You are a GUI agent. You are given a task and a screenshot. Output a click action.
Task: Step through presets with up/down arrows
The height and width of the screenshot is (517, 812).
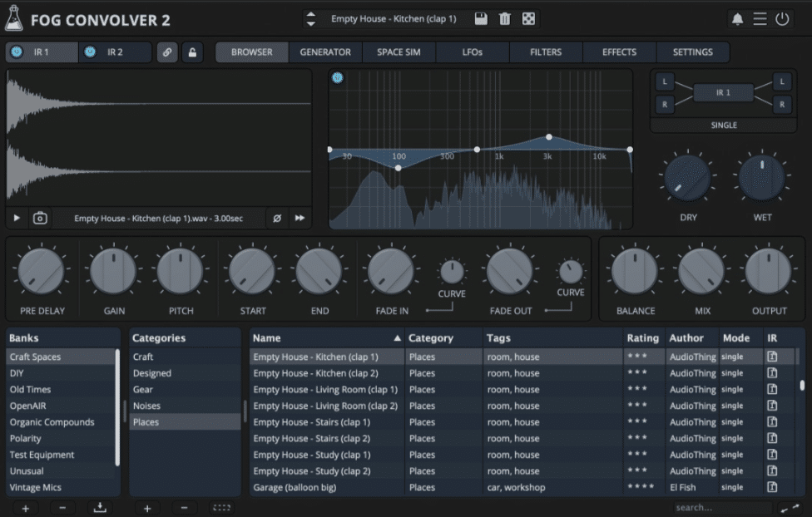pos(310,19)
